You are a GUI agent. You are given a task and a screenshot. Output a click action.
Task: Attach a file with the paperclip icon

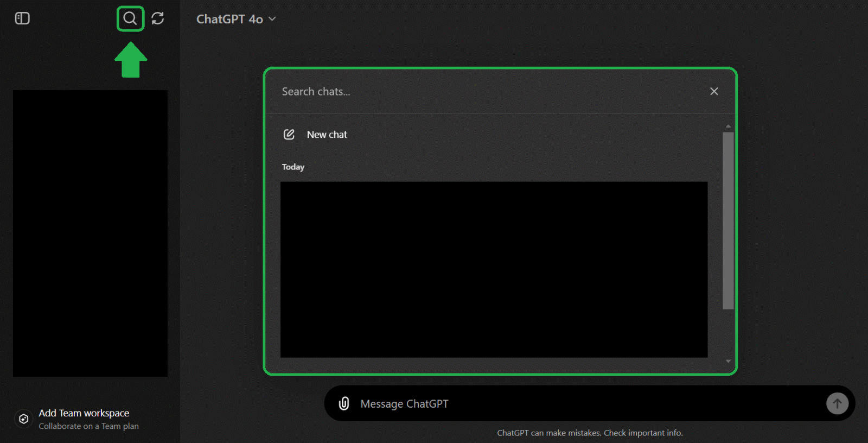click(344, 403)
